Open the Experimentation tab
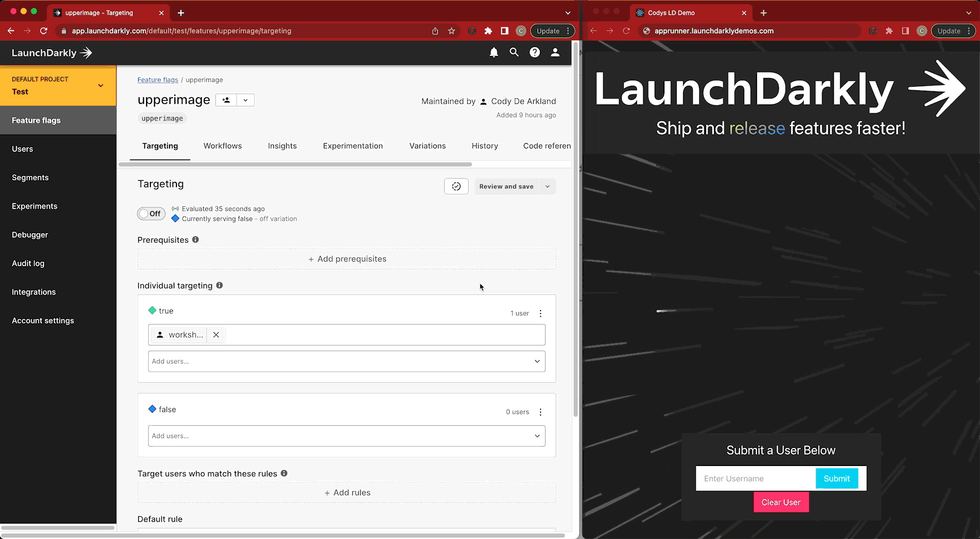Image resolution: width=980 pixels, height=539 pixels. (x=353, y=146)
